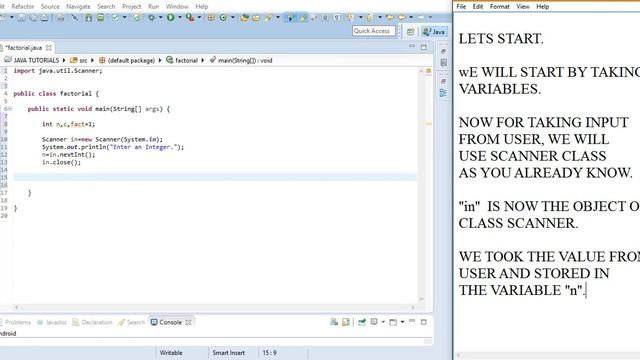
Task: Click the Debug gear icon in toolbar
Action: tap(151, 18)
